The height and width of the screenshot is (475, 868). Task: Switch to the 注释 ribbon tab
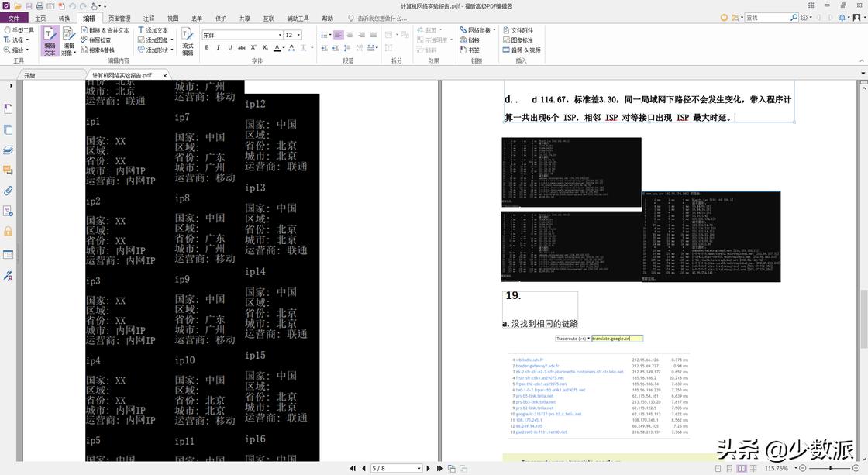[x=149, y=17]
